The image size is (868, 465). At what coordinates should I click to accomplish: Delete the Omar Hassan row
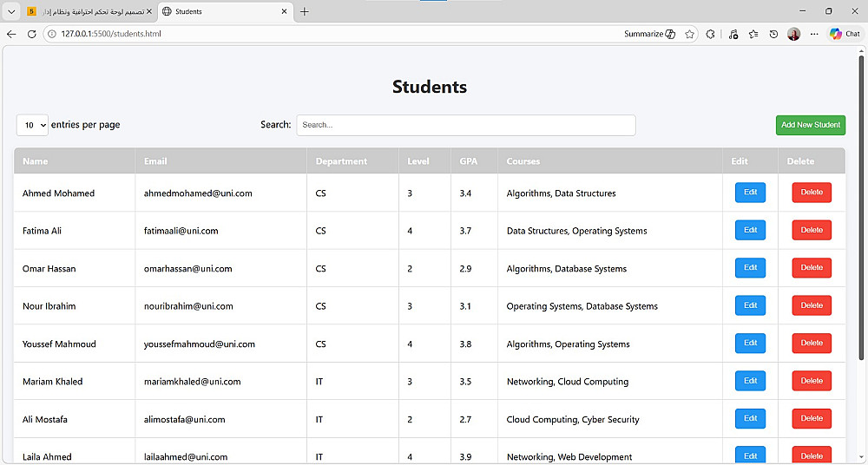[811, 268]
